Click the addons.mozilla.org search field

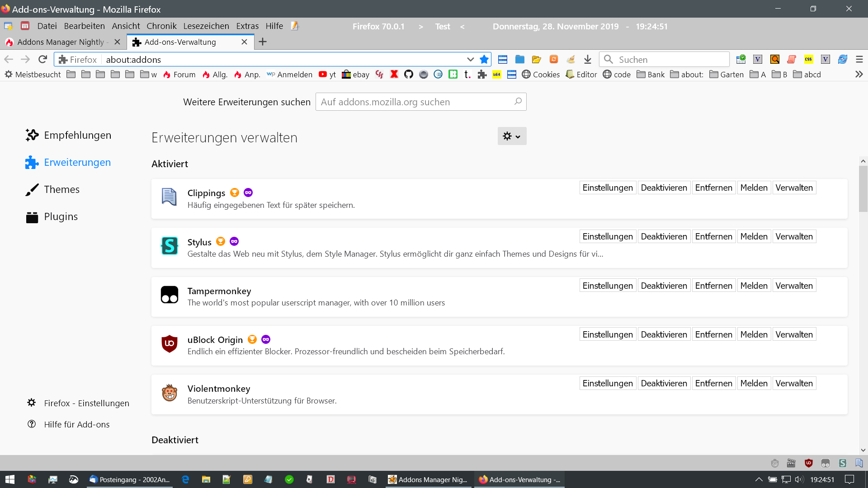click(x=416, y=102)
